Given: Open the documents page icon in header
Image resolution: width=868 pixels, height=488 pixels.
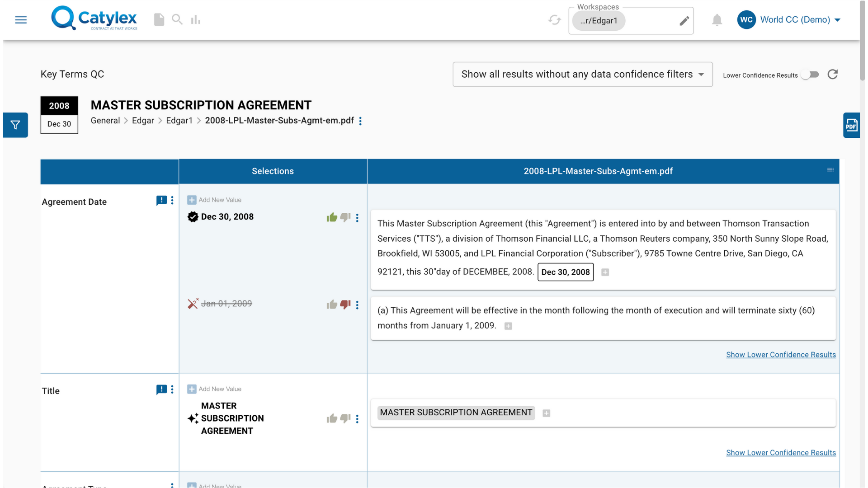Looking at the screenshot, I should click(x=159, y=19).
